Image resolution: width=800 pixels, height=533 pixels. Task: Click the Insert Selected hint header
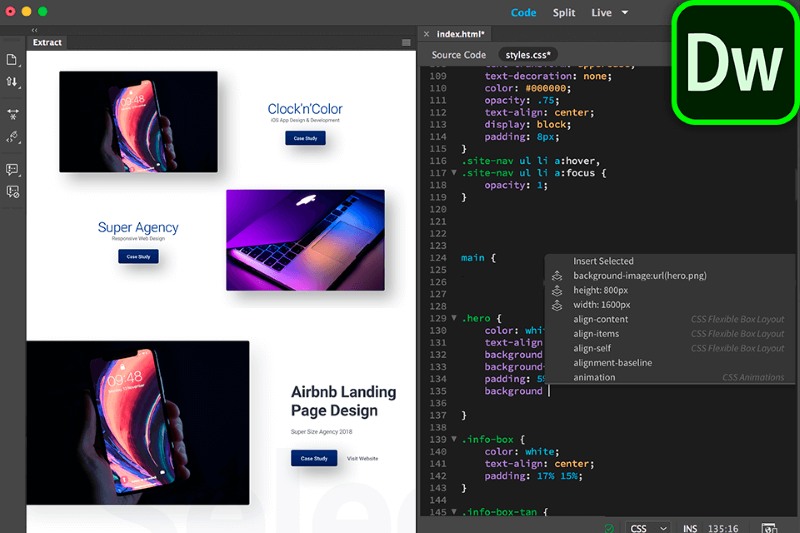point(603,261)
